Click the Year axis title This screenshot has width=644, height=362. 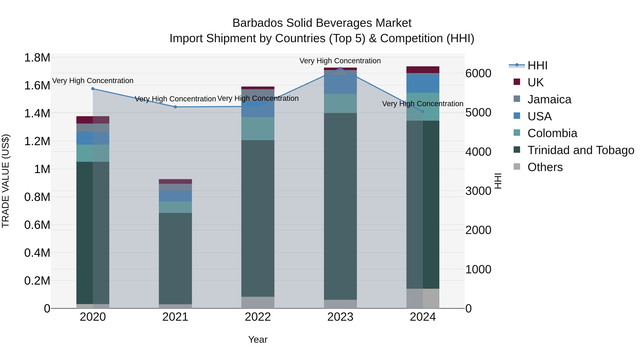tap(258, 339)
